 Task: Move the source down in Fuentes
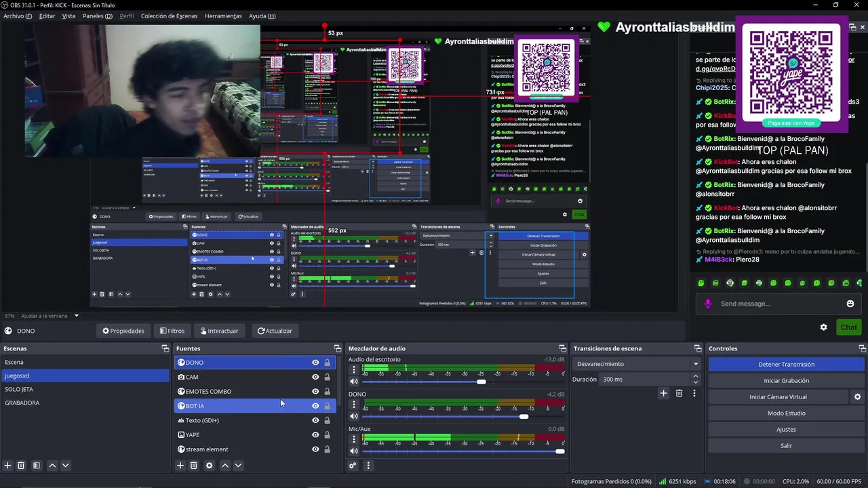pyautogui.click(x=238, y=466)
